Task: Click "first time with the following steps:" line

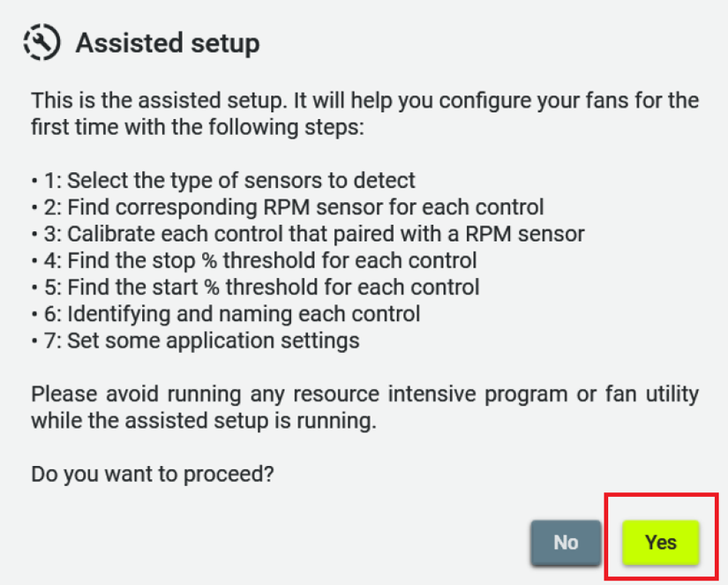Action: pyautogui.click(x=198, y=128)
